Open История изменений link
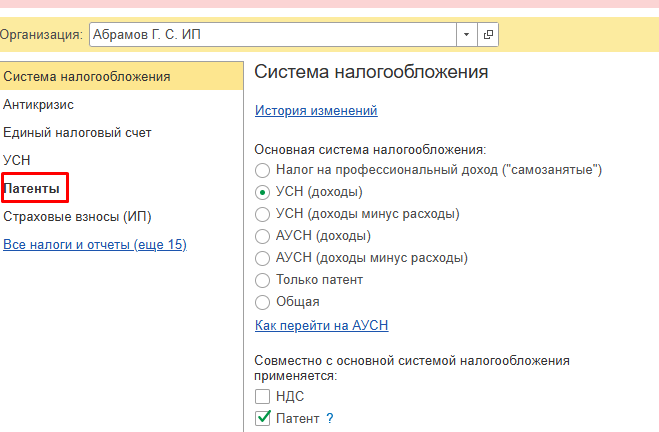The height and width of the screenshot is (432, 659). click(316, 111)
